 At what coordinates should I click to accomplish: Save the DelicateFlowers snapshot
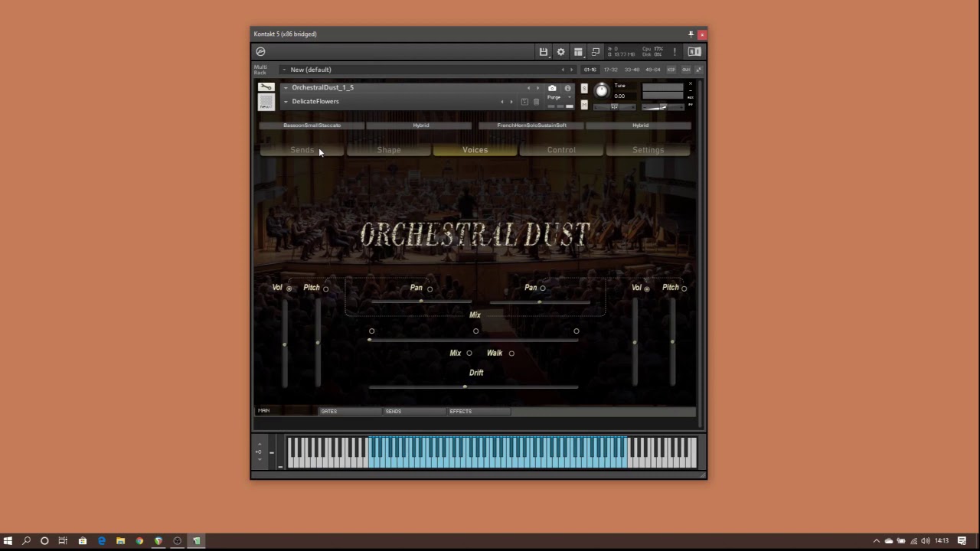[524, 102]
